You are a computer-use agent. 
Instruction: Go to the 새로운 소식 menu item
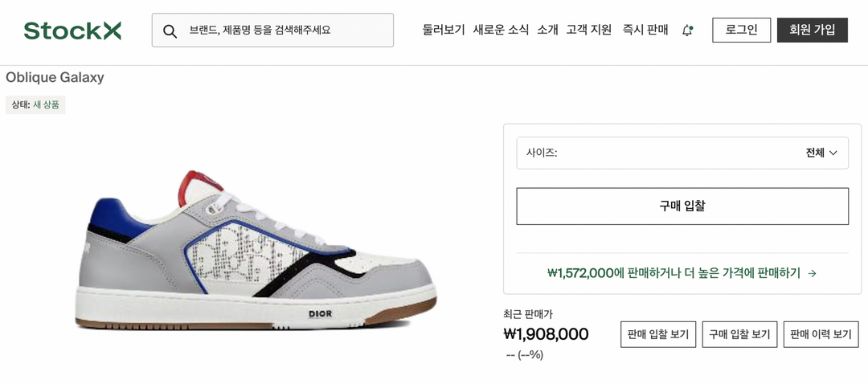click(501, 30)
